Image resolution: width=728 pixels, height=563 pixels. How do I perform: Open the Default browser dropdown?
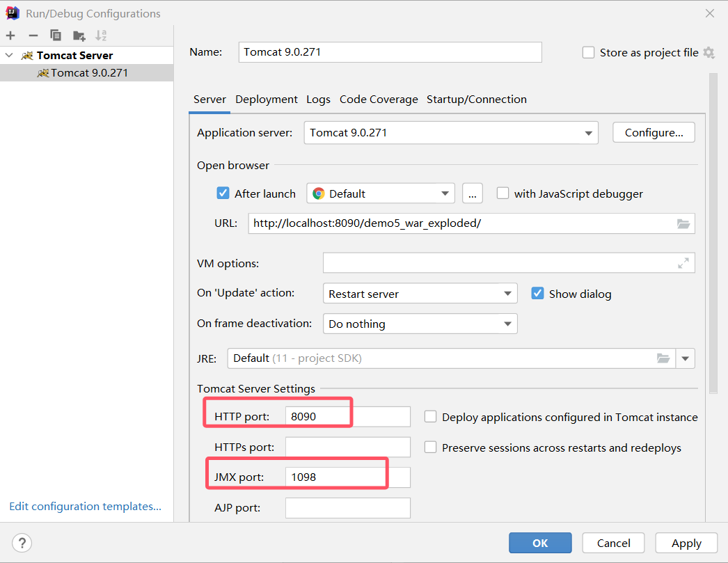tap(380, 193)
